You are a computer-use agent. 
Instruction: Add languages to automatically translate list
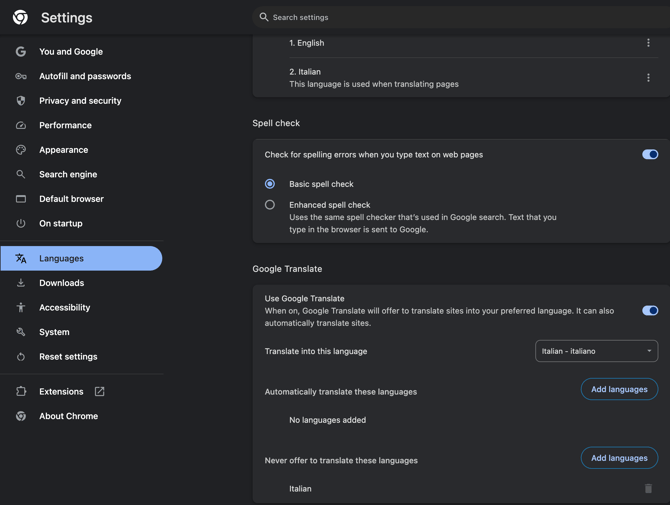[619, 389]
